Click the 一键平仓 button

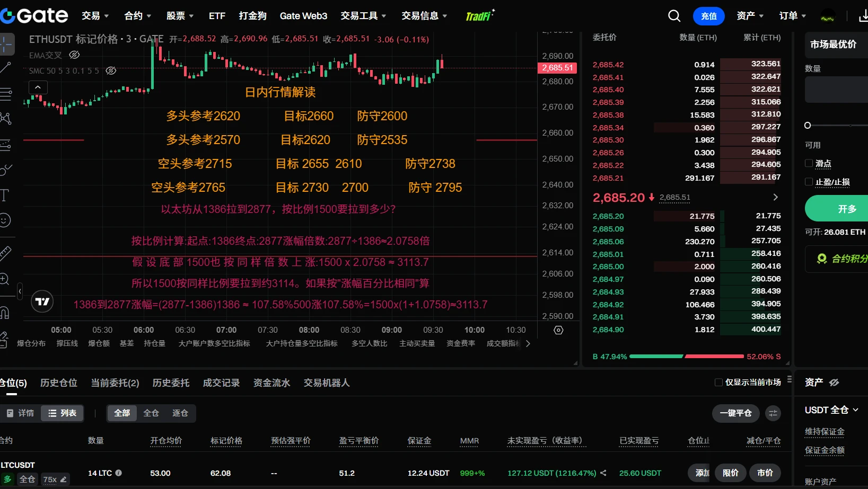tap(735, 413)
